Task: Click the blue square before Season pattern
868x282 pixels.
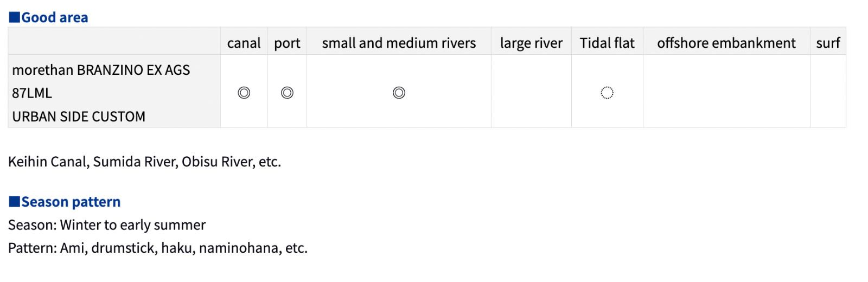Action: (x=14, y=202)
